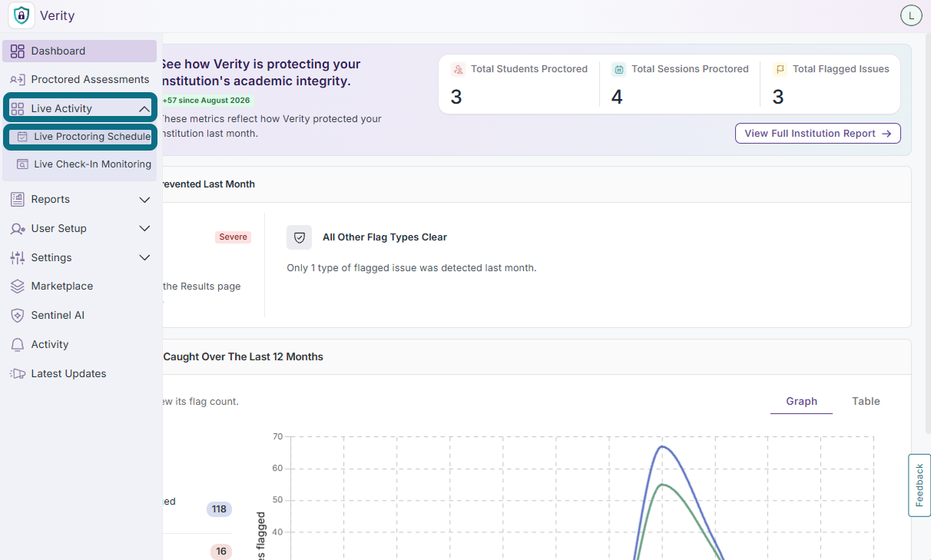
Task: Switch to the Table tab
Action: [866, 402]
